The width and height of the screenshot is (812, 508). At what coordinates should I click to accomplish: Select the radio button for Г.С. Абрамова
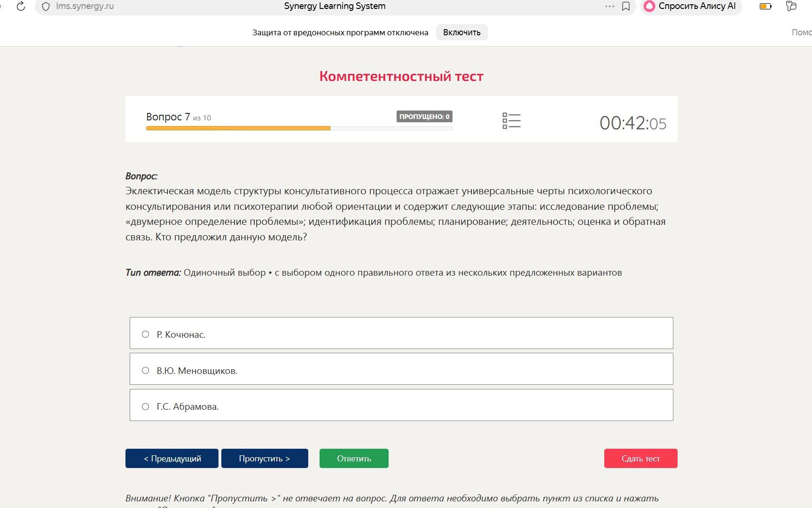pyautogui.click(x=146, y=406)
